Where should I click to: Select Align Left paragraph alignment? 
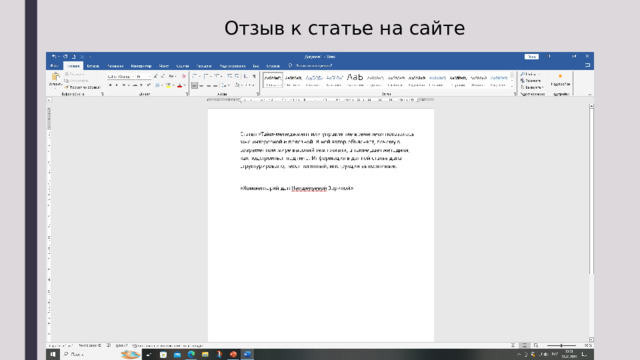coord(194,86)
